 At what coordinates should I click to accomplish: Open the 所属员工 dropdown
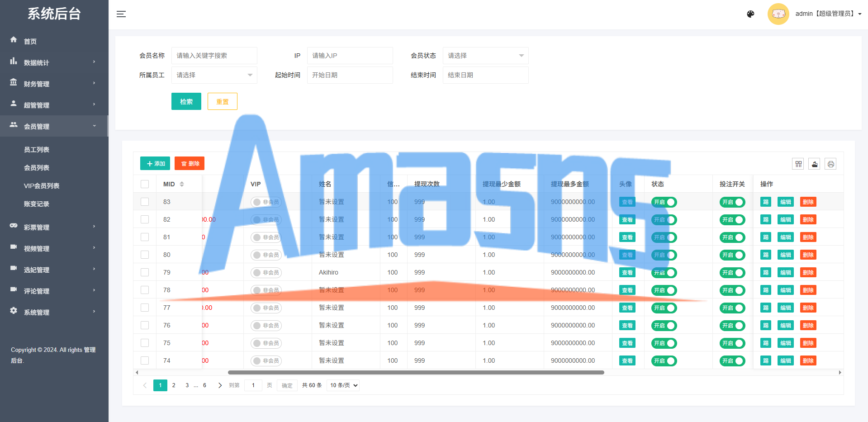tap(214, 75)
